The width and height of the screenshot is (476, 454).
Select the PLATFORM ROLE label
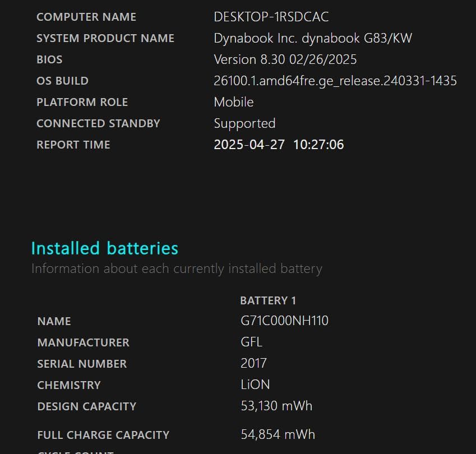click(82, 102)
